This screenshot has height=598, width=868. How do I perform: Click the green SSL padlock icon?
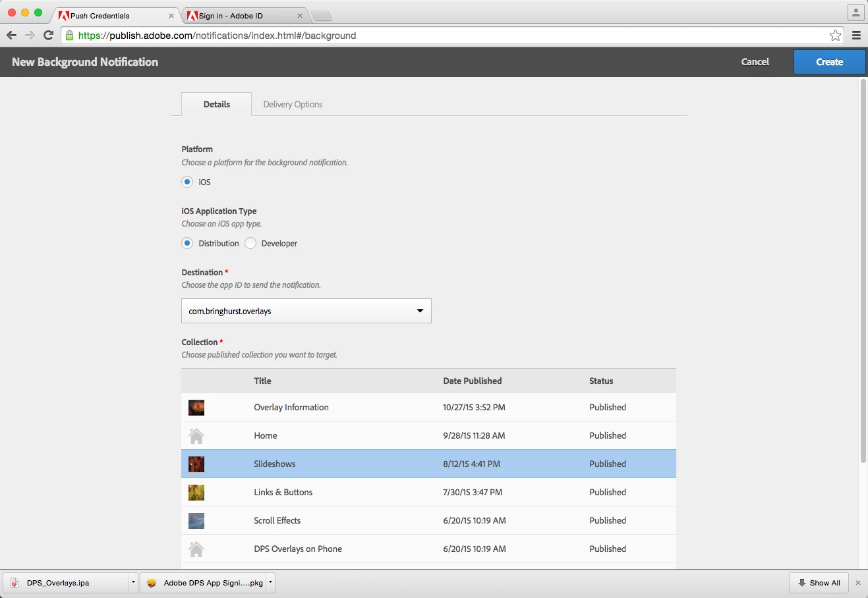pos(69,36)
